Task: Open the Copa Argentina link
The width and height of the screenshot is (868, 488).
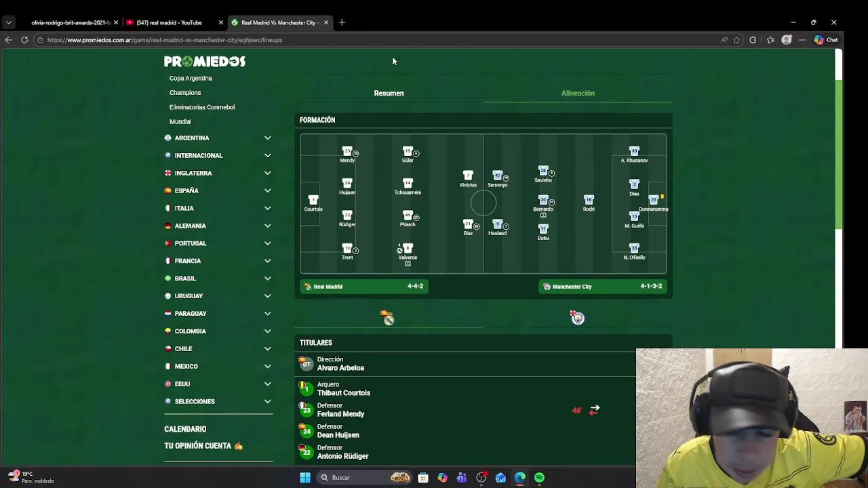Action: pyautogui.click(x=191, y=78)
